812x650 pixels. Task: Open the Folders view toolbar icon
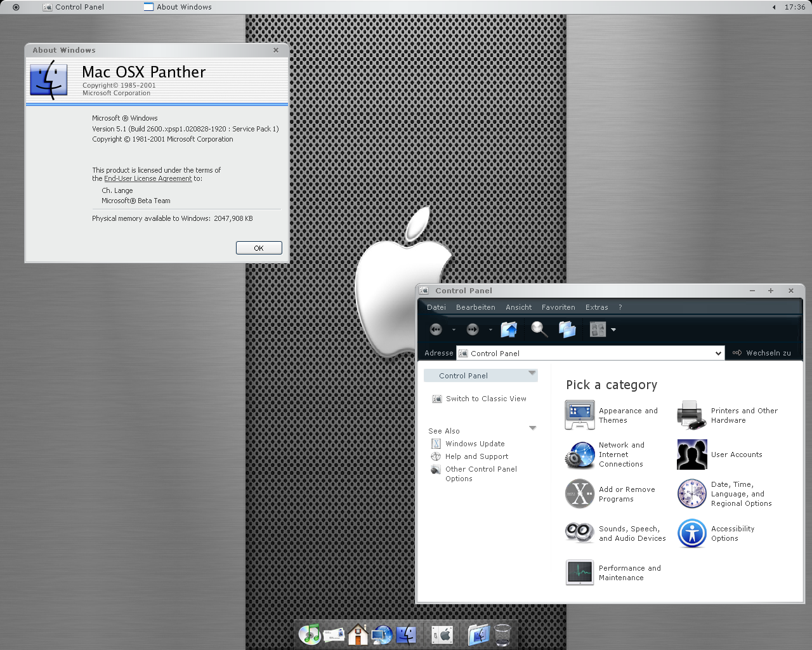click(567, 329)
